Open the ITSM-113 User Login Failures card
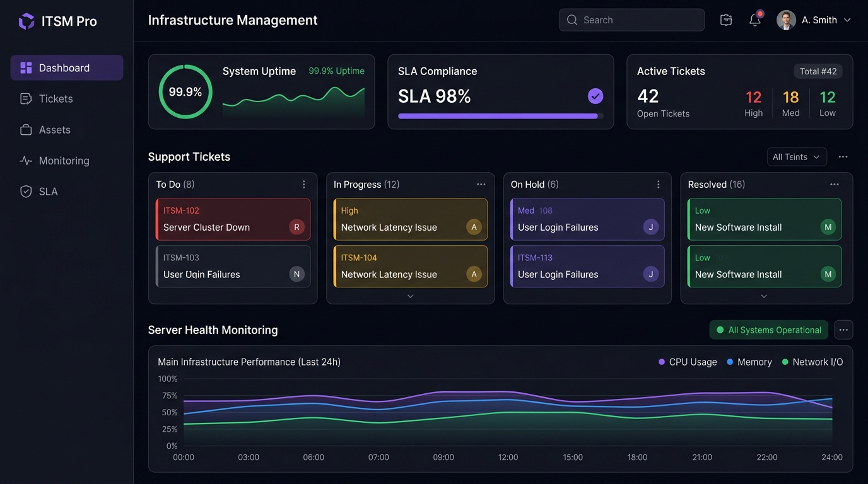This screenshot has width=868, height=484. [587, 267]
